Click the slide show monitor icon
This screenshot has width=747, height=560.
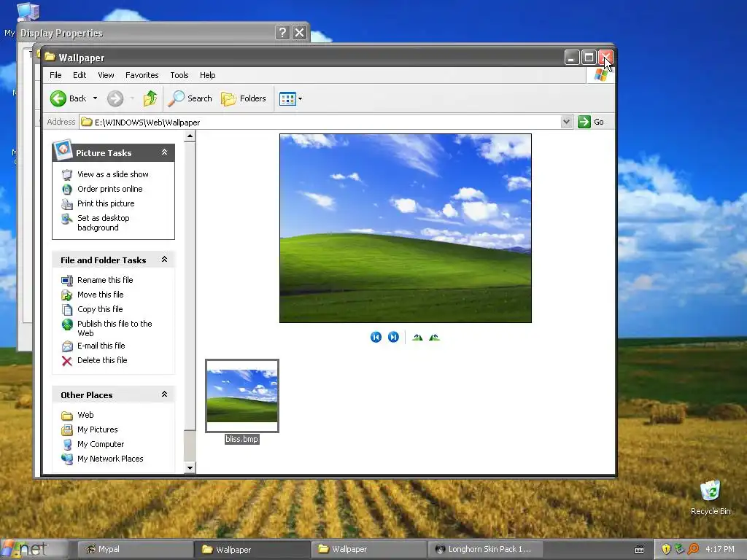tap(66, 175)
